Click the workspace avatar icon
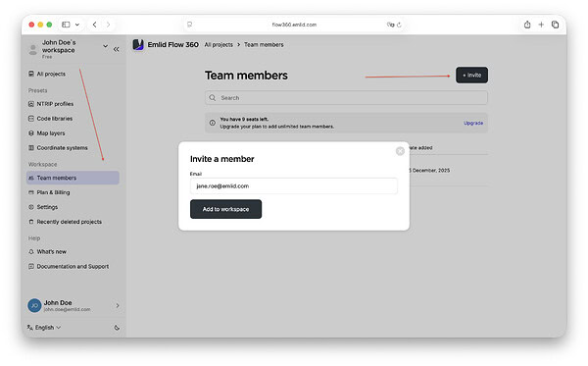Viewport: 588px width, 366px height. (x=33, y=49)
